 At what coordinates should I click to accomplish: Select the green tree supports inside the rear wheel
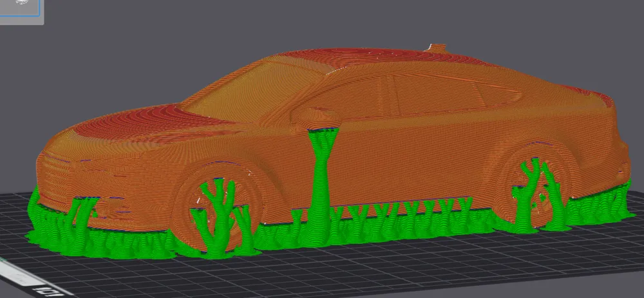pyautogui.click(x=540, y=195)
